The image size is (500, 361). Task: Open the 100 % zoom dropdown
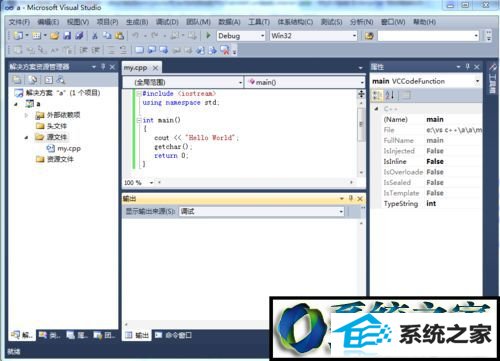151,183
